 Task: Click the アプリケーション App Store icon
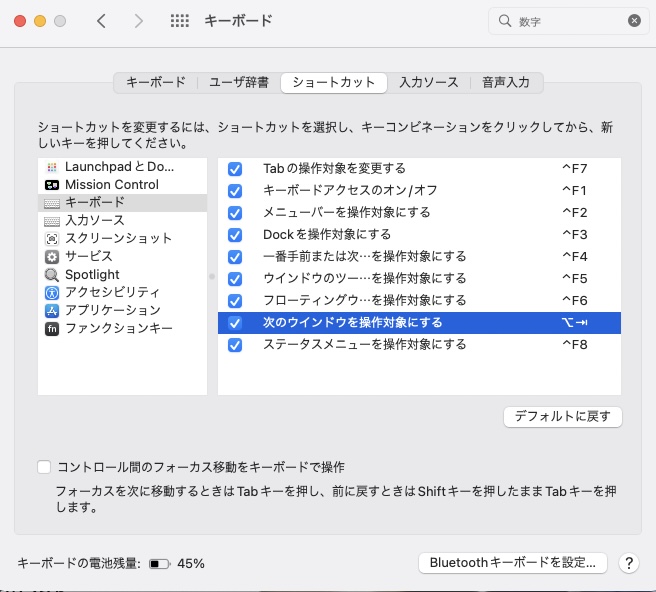pyautogui.click(x=52, y=311)
